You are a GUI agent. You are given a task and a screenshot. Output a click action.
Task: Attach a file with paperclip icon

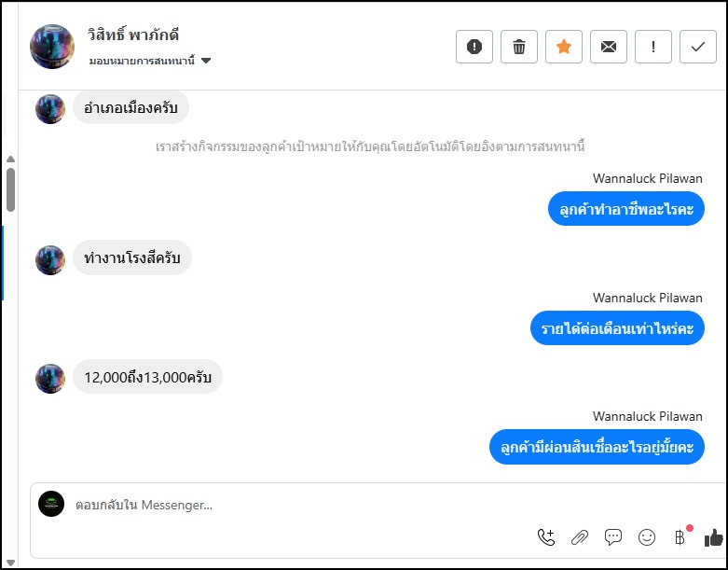[x=580, y=537]
